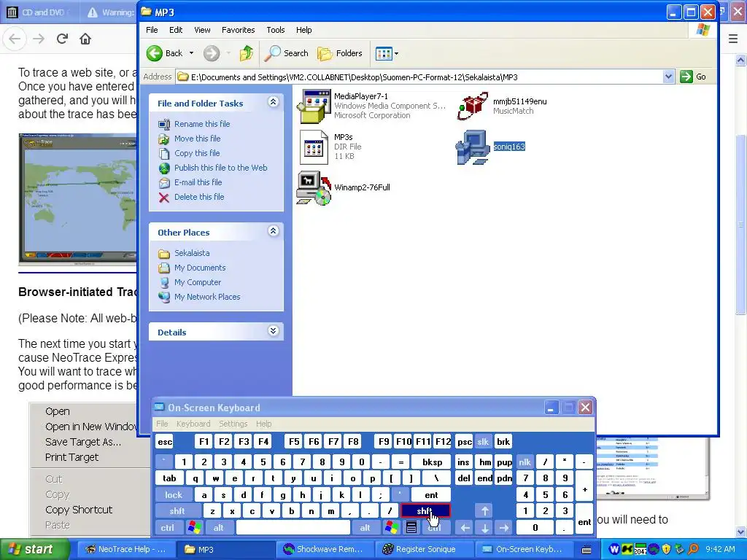Click the up arrow key
This screenshot has height=560, width=747.
[484, 511]
